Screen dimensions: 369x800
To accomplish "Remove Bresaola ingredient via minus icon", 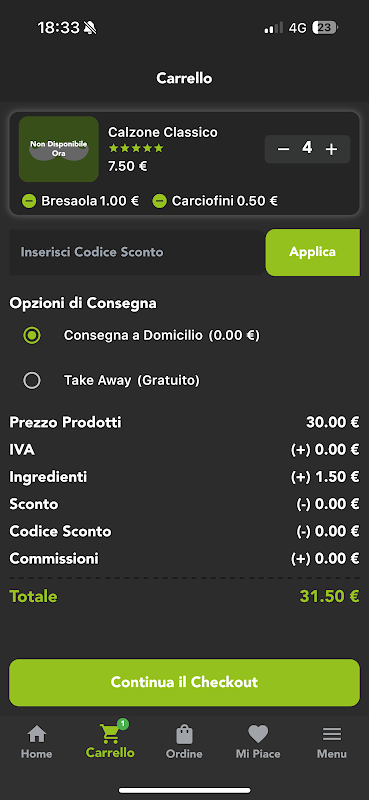I will [29, 201].
